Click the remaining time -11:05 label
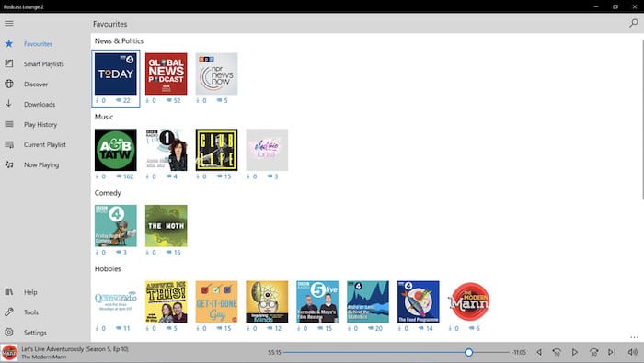This screenshot has width=644, height=363. (x=519, y=352)
